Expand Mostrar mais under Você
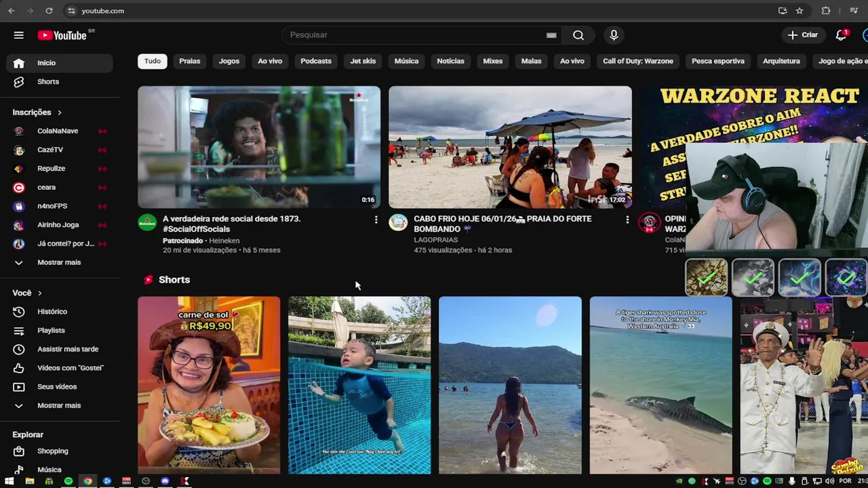 tap(60, 405)
